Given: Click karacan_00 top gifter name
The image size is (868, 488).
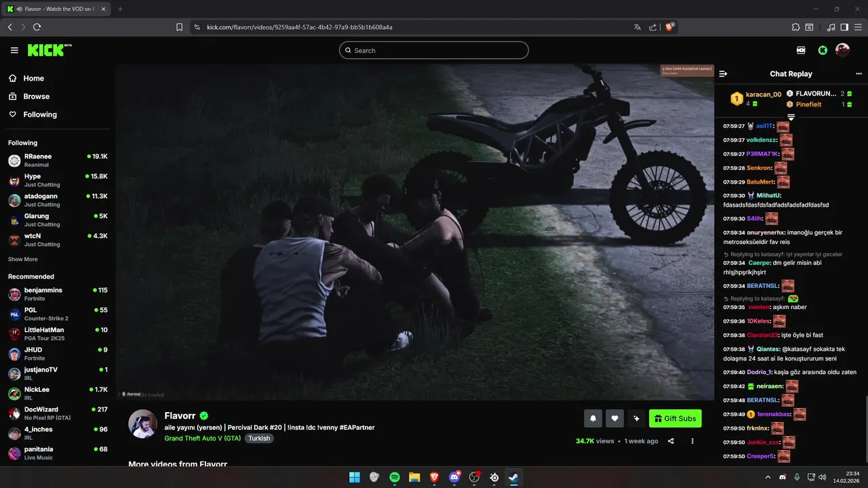Looking at the screenshot, I should [764, 94].
